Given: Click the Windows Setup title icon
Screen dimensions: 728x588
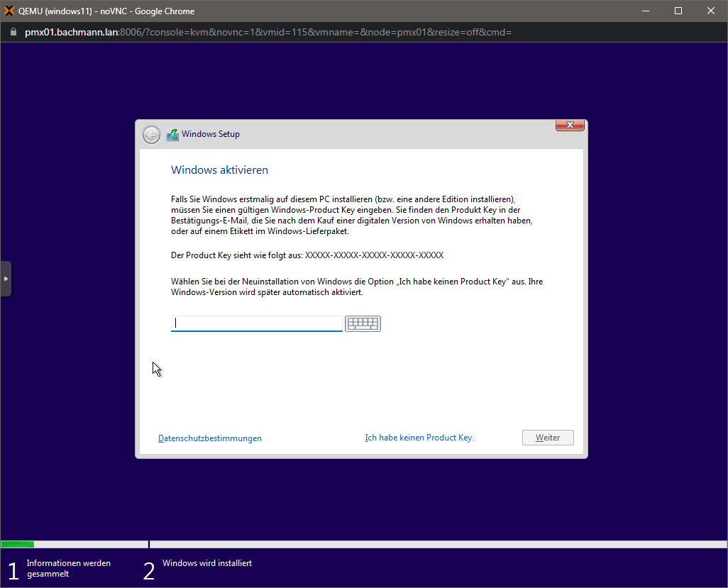Looking at the screenshot, I should tap(172, 135).
